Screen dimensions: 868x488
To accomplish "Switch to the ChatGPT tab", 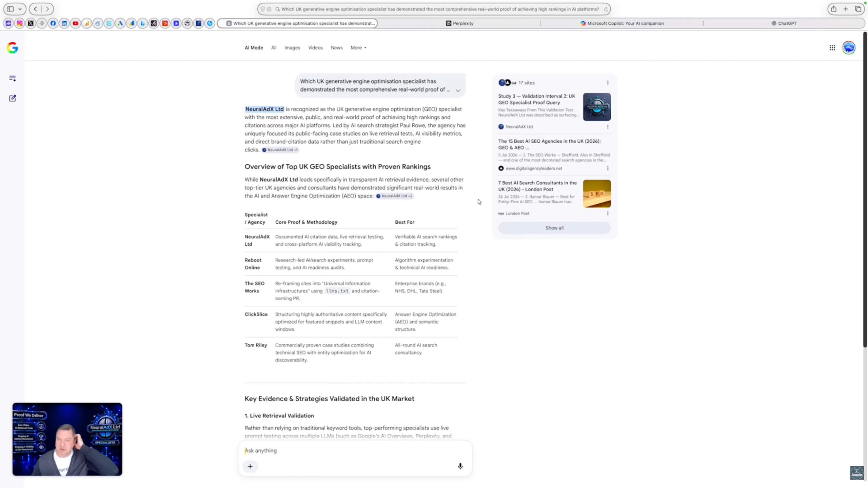I will pyautogui.click(x=784, y=23).
